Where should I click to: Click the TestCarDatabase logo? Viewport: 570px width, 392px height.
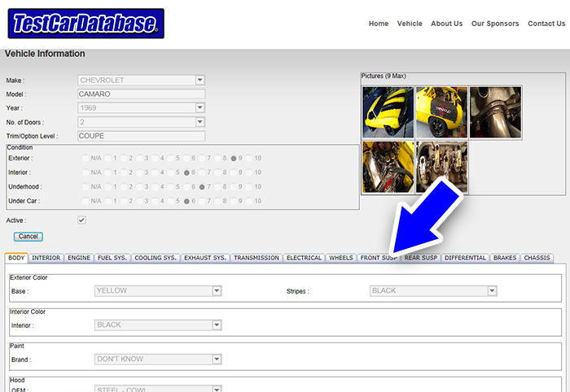coord(85,24)
